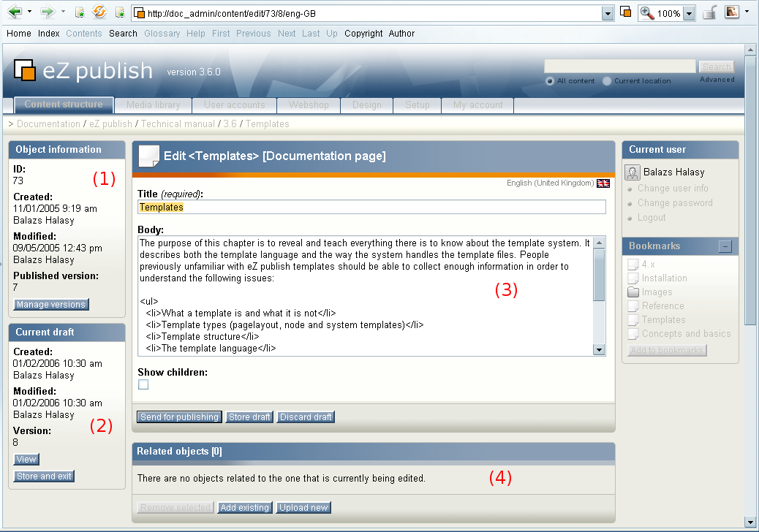Click the Body scrollbar up arrow
This screenshot has width=759, height=532.
[x=600, y=243]
